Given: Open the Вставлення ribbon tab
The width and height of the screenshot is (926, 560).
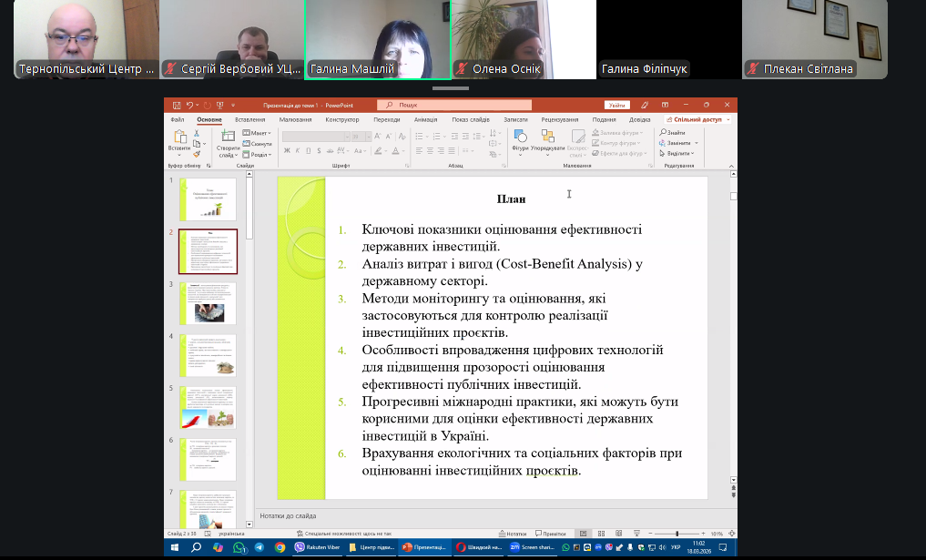Looking at the screenshot, I should click(x=249, y=119).
